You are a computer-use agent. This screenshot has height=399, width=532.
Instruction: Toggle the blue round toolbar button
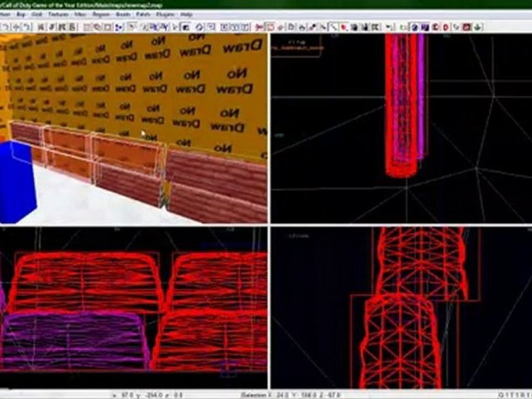point(415,27)
